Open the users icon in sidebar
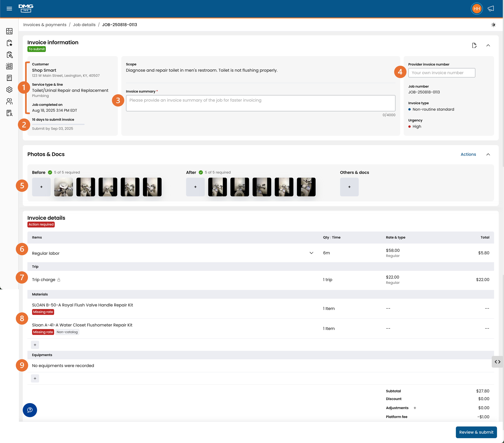The height and width of the screenshot is (443, 504). (x=9, y=101)
